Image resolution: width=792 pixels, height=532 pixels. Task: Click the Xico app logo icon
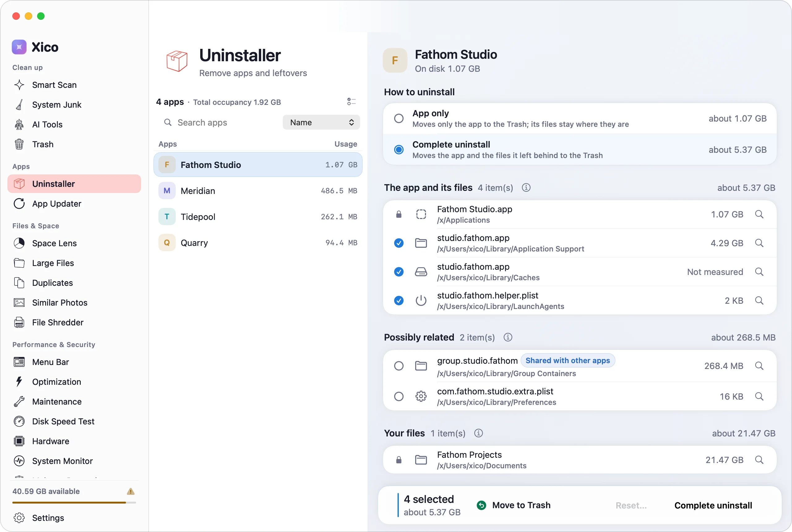19,47
